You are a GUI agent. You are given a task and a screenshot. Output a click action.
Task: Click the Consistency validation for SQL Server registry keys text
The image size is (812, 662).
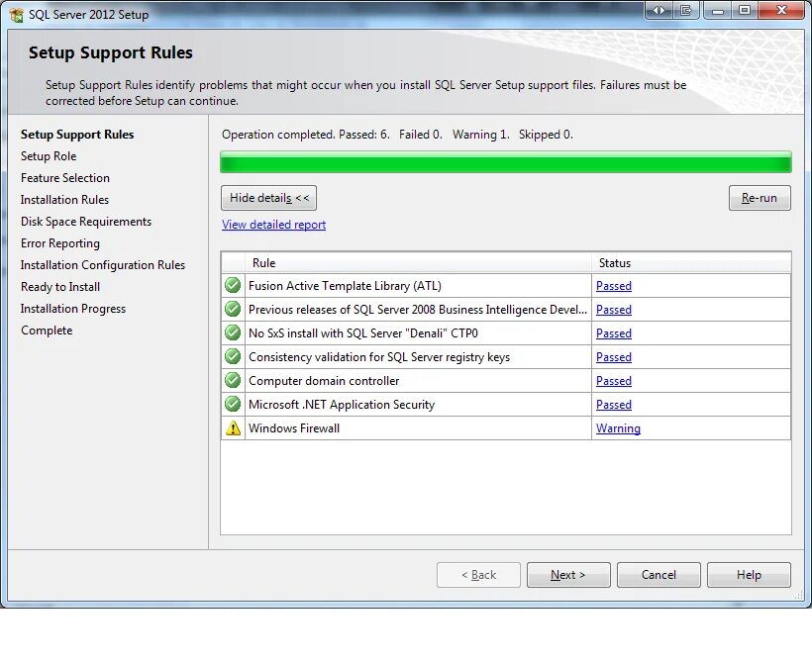379,357
